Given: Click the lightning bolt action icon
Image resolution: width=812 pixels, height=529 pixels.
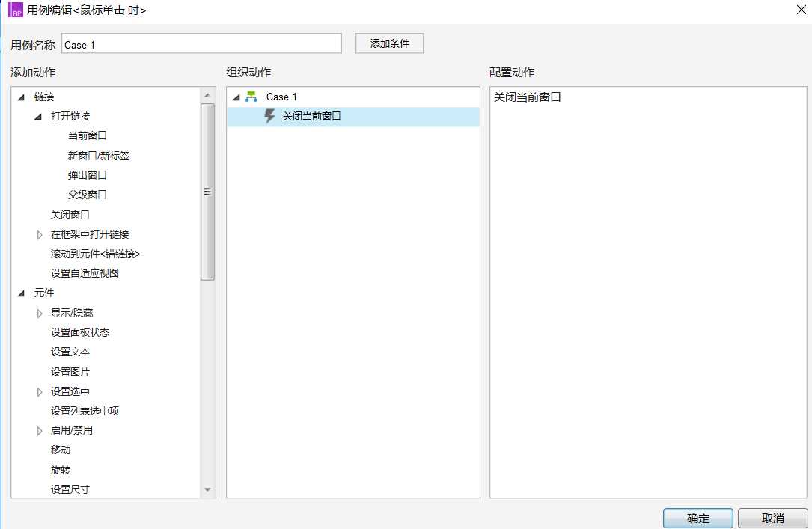Looking at the screenshot, I should [269, 116].
